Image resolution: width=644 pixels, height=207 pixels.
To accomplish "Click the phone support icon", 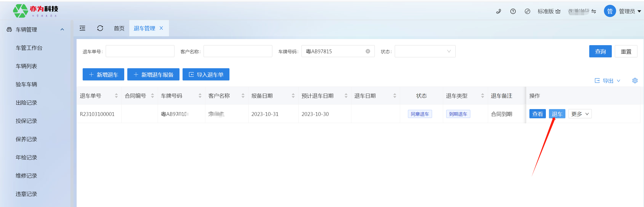I will tap(498, 11).
